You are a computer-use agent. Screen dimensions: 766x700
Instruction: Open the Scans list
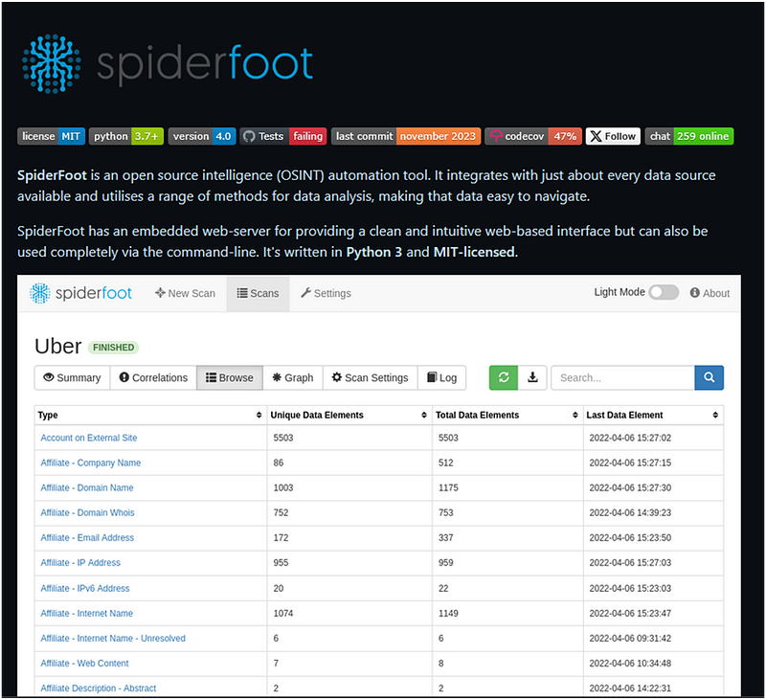tap(258, 293)
